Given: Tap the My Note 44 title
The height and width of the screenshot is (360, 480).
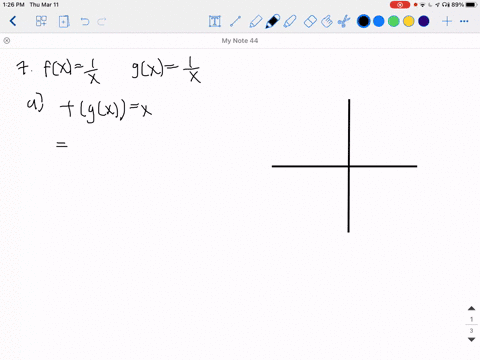Looking at the screenshot, I should [x=240, y=41].
